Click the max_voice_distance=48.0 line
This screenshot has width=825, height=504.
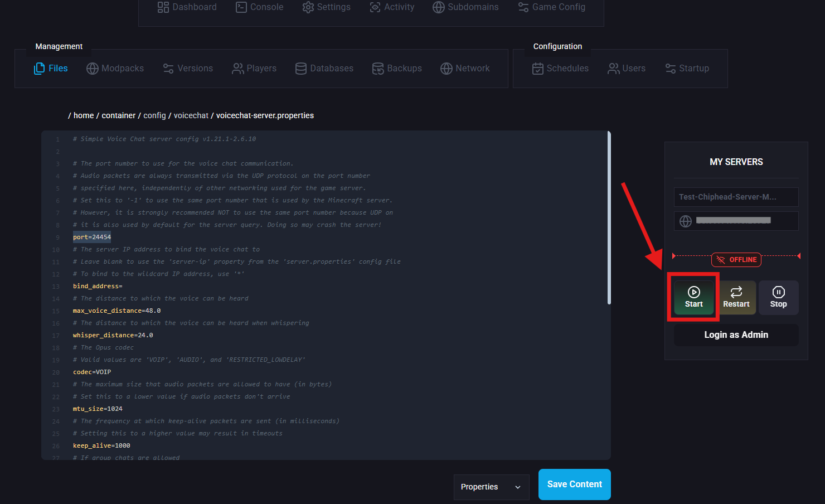117,311
